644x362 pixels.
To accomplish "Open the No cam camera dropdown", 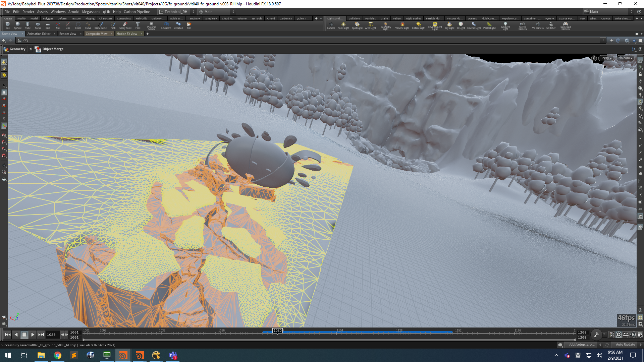I will (626, 58).
